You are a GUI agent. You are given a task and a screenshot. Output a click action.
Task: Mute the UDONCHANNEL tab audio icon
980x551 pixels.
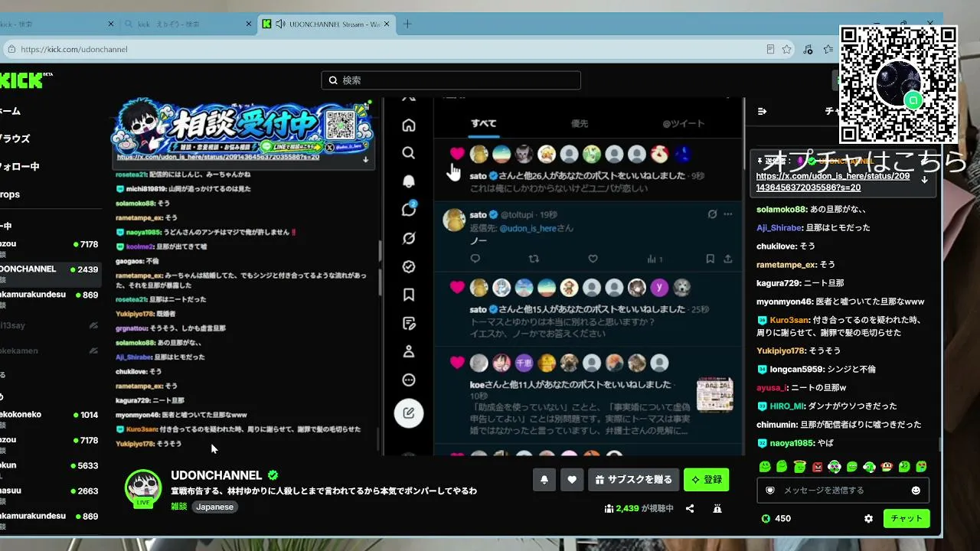coord(280,24)
